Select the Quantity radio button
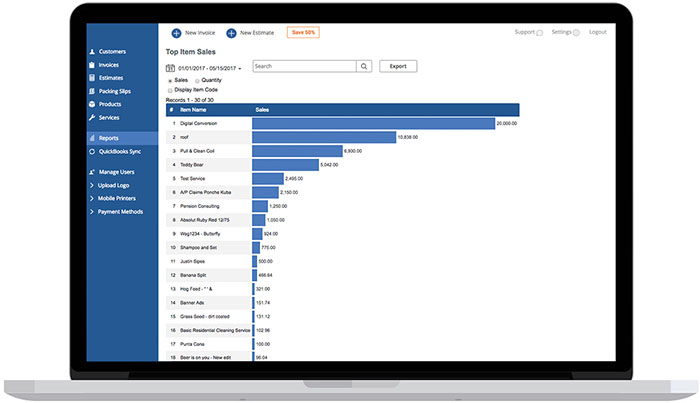Screen dimensions: 700x403 click(197, 81)
